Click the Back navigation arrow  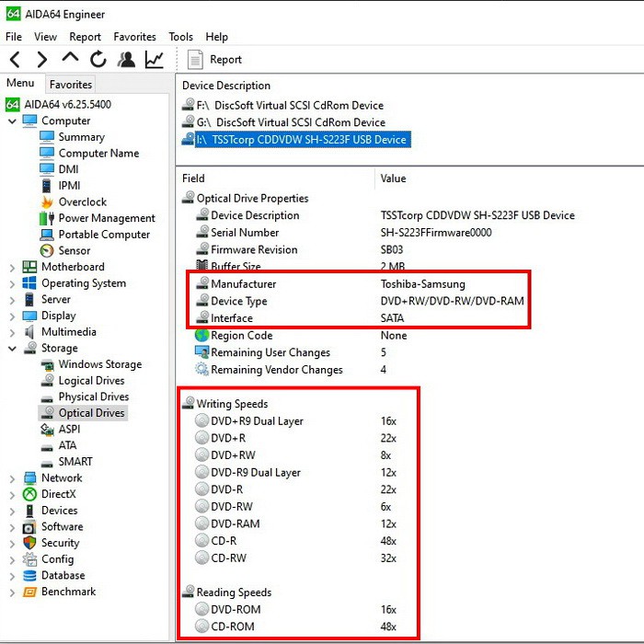pyautogui.click(x=16, y=60)
